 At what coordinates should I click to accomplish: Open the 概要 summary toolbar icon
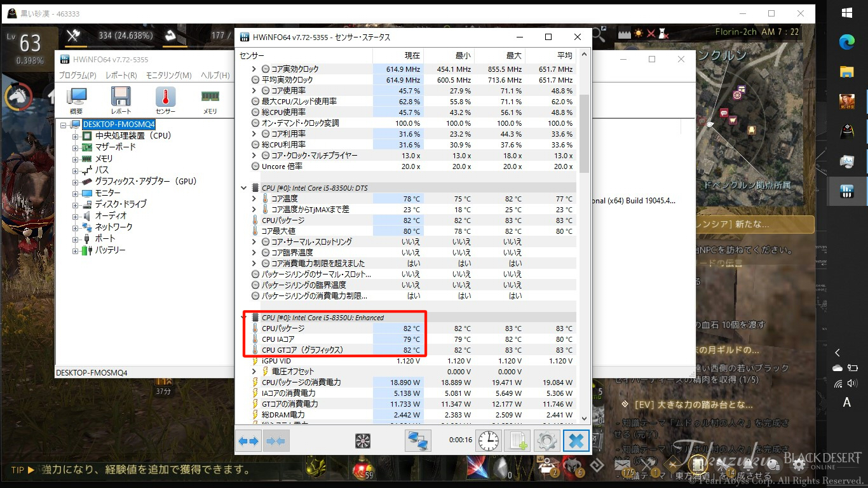76,100
